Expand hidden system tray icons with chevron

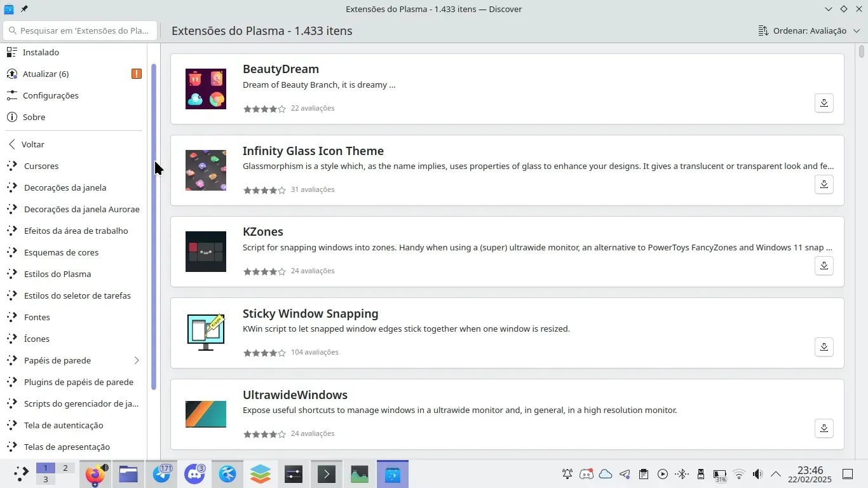pos(776,474)
